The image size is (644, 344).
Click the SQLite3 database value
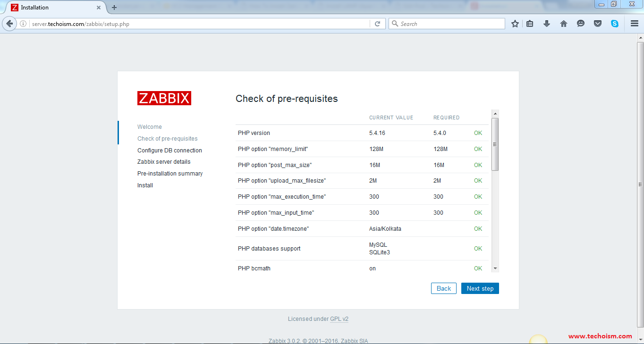[x=380, y=252]
